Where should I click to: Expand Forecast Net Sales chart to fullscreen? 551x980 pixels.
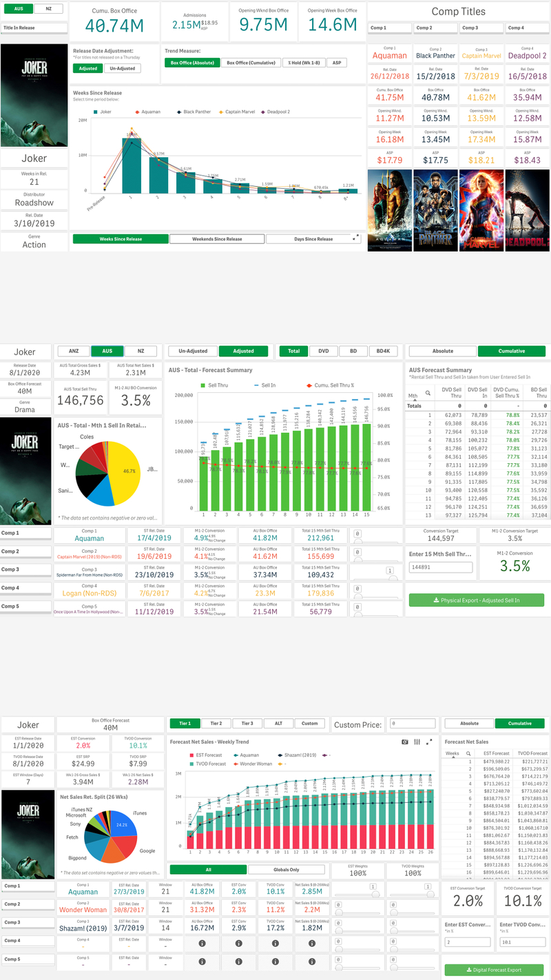[430, 742]
